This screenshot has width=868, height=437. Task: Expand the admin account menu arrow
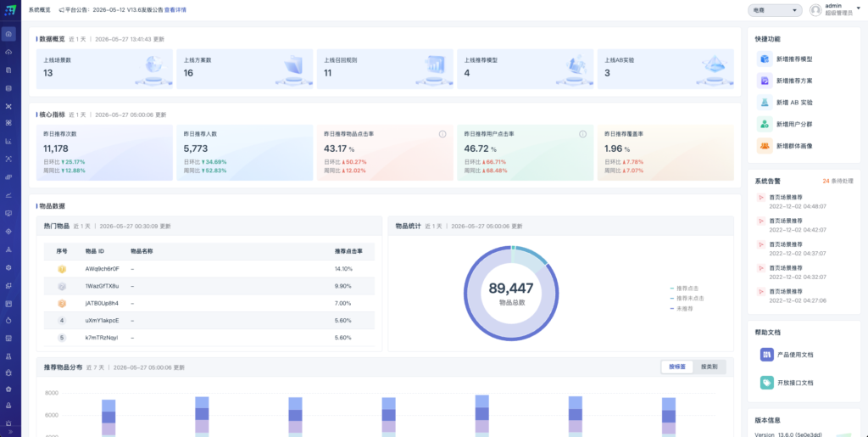(x=859, y=8)
